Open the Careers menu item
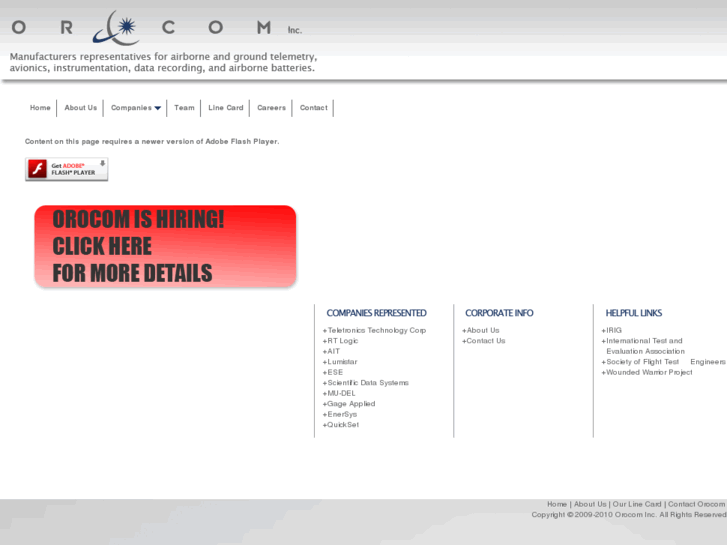This screenshot has height=545, width=727. [272, 108]
